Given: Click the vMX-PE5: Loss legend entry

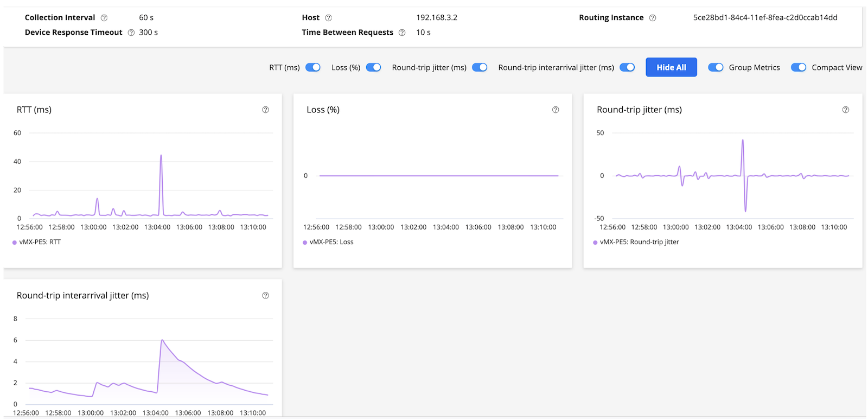Looking at the screenshot, I should coord(328,242).
